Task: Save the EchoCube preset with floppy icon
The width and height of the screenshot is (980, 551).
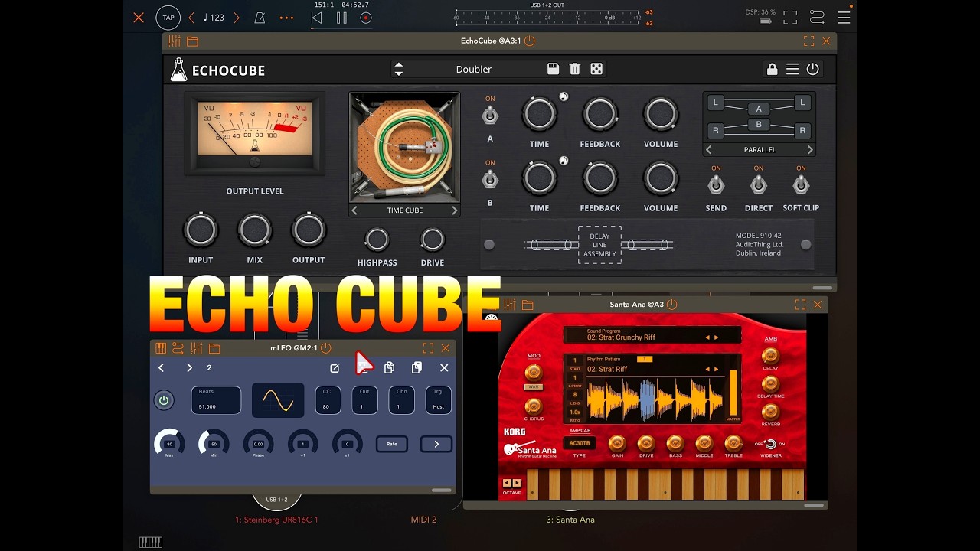Action: point(553,69)
